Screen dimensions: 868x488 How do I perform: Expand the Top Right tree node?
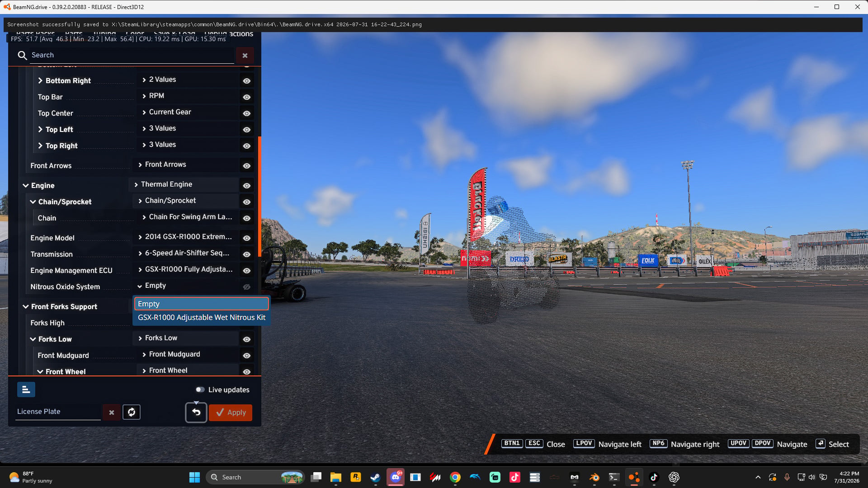click(40, 146)
